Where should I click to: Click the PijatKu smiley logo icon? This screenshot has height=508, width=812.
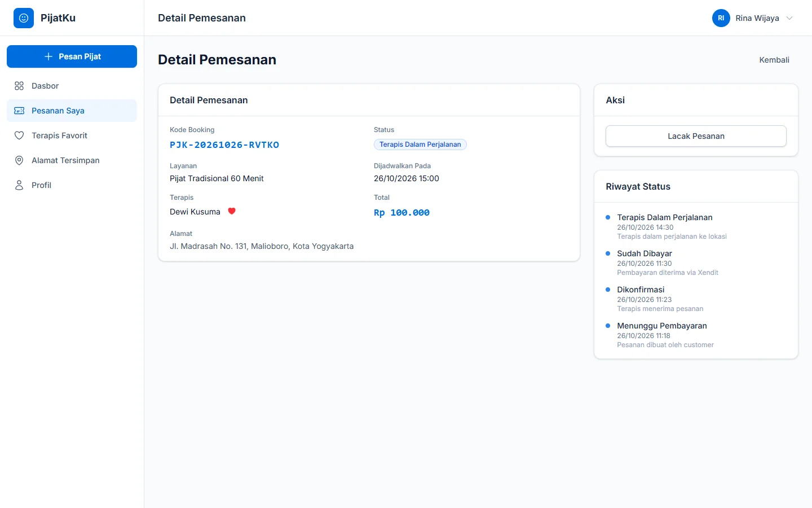point(24,18)
